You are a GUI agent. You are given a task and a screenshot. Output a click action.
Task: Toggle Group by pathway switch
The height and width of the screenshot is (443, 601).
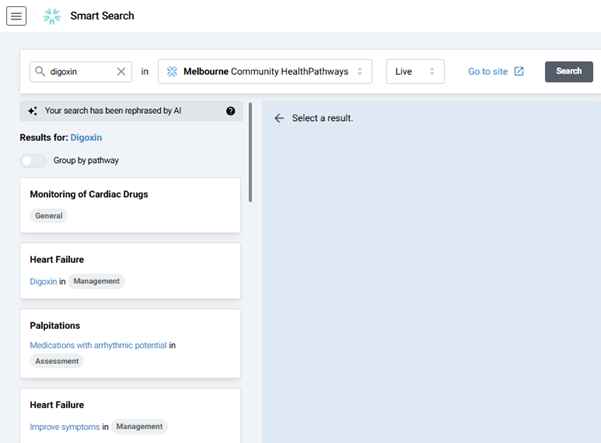tap(34, 160)
